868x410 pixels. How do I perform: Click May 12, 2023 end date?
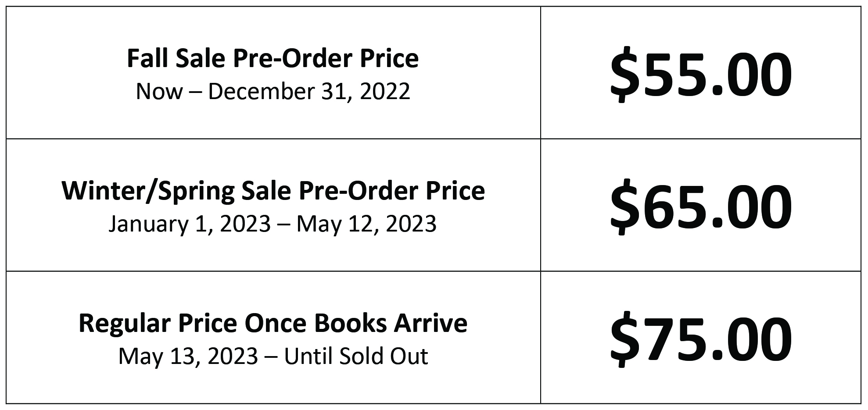coord(366,224)
